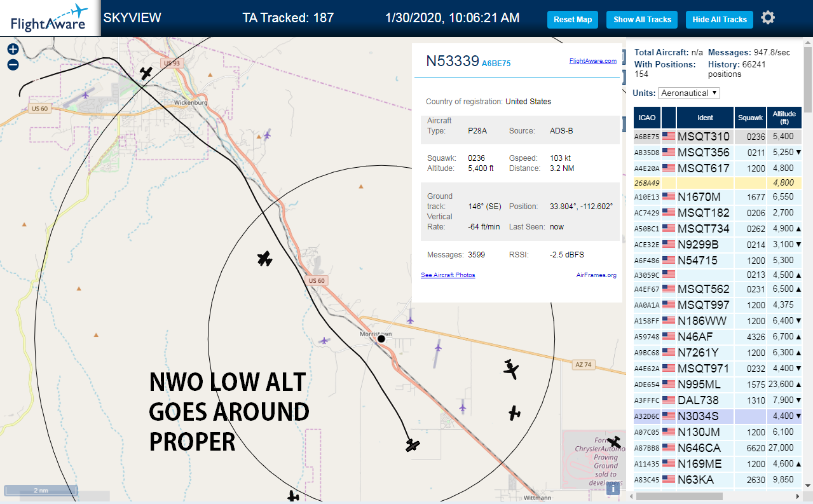Click Hide All Tracks button
Image resolution: width=813 pixels, height=504 pixels.
[x=720, y=20]
